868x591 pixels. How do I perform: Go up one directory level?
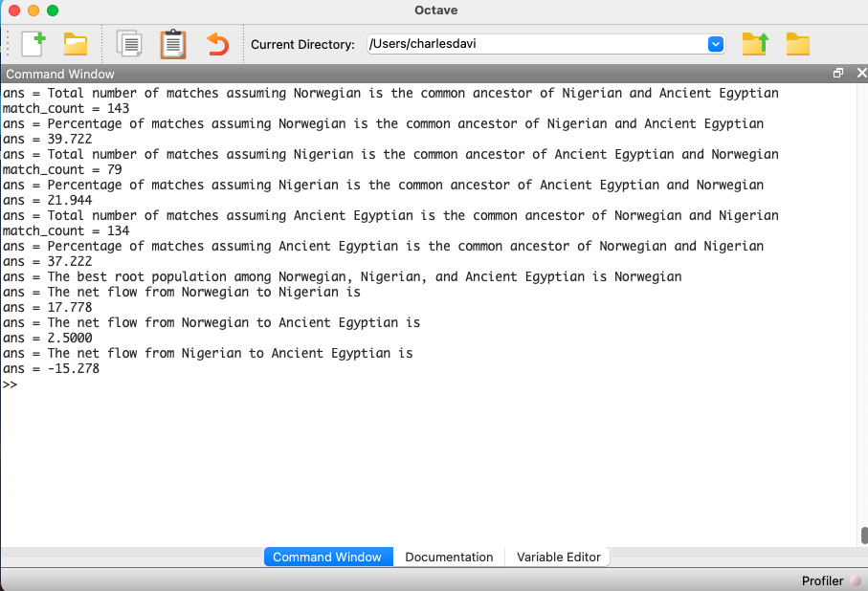[755, 44]
